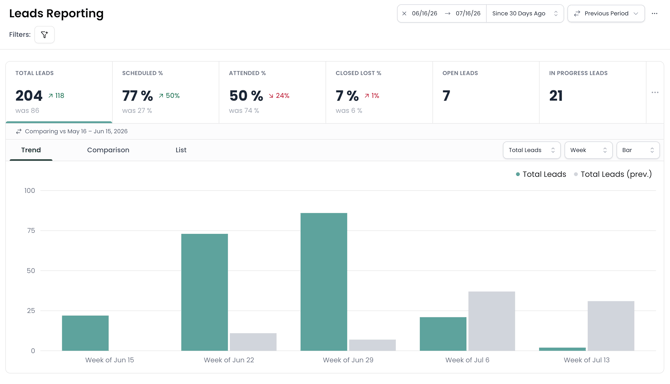Click the green up arrow next to 118
The image size is (670, 384).
click(x=50, y=96)
